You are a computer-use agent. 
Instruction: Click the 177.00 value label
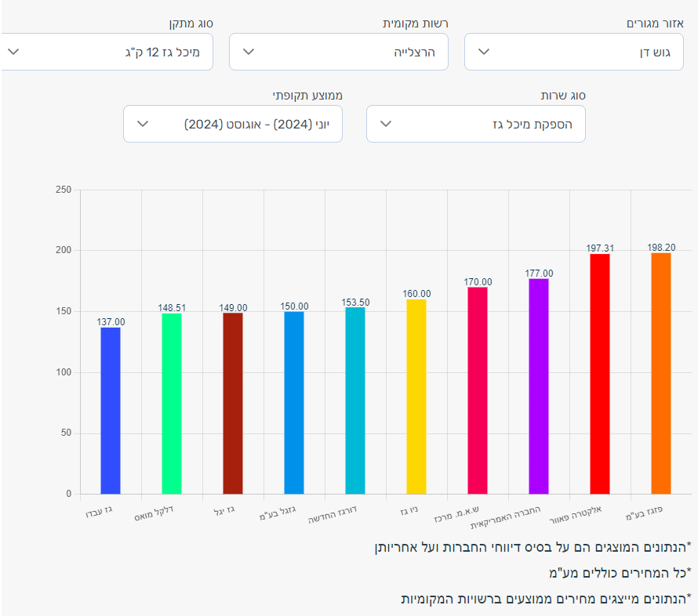click(x=539, y=273)
